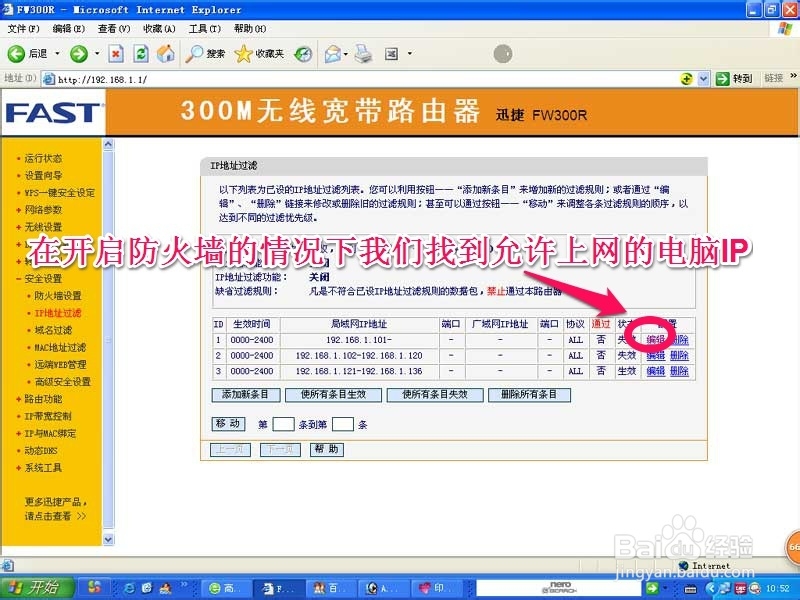Click the Go (转到) button
Screen dimensions: 800x600
click(735, 79)
